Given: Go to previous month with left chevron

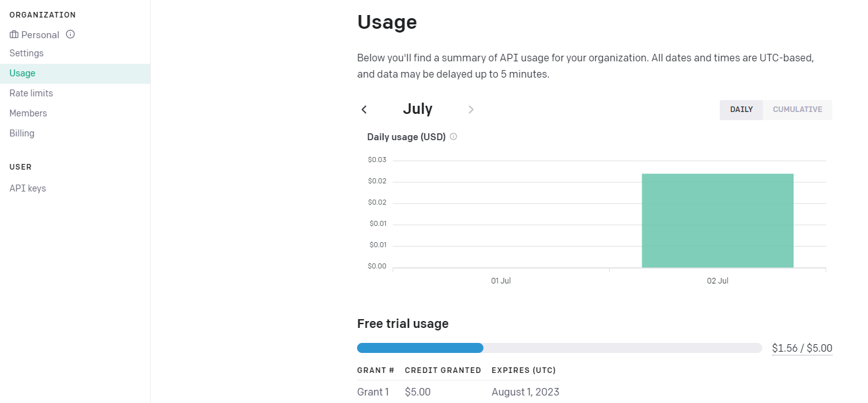Looking at the screenshot, I should (x=364, y=110).
